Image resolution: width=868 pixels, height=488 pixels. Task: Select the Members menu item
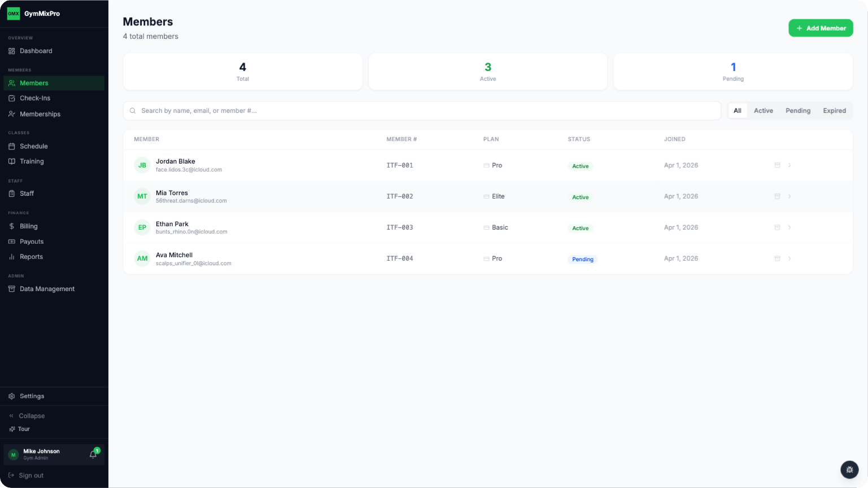coord(34,83)
